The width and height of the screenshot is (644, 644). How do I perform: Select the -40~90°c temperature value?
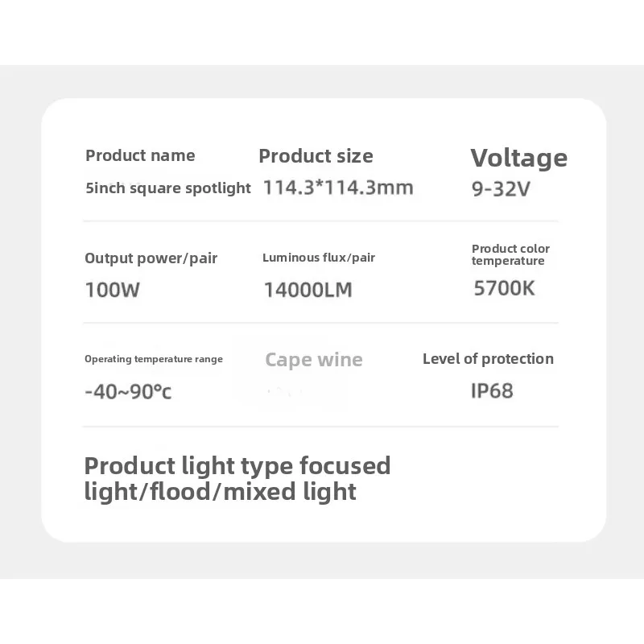click(x=128, y=392)
